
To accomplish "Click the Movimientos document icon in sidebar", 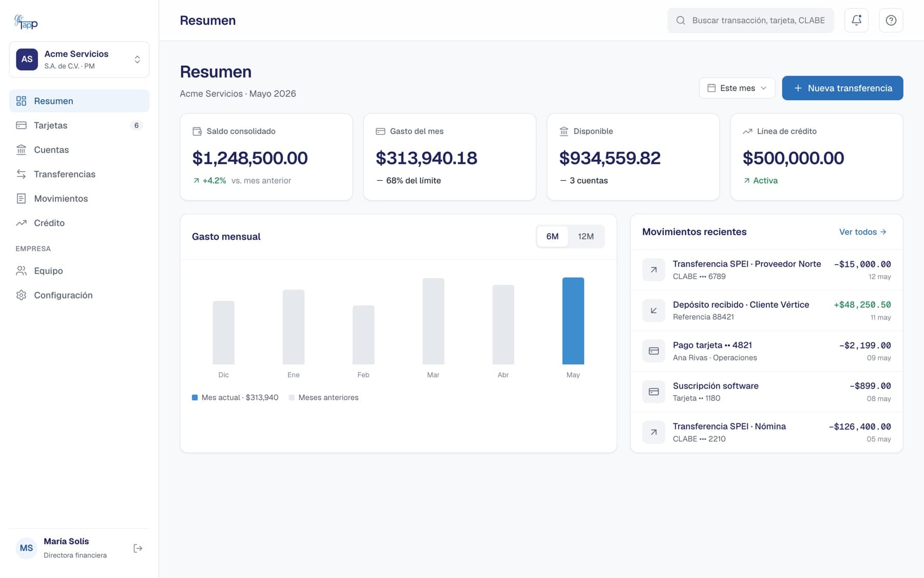I will tap(21, 198).
